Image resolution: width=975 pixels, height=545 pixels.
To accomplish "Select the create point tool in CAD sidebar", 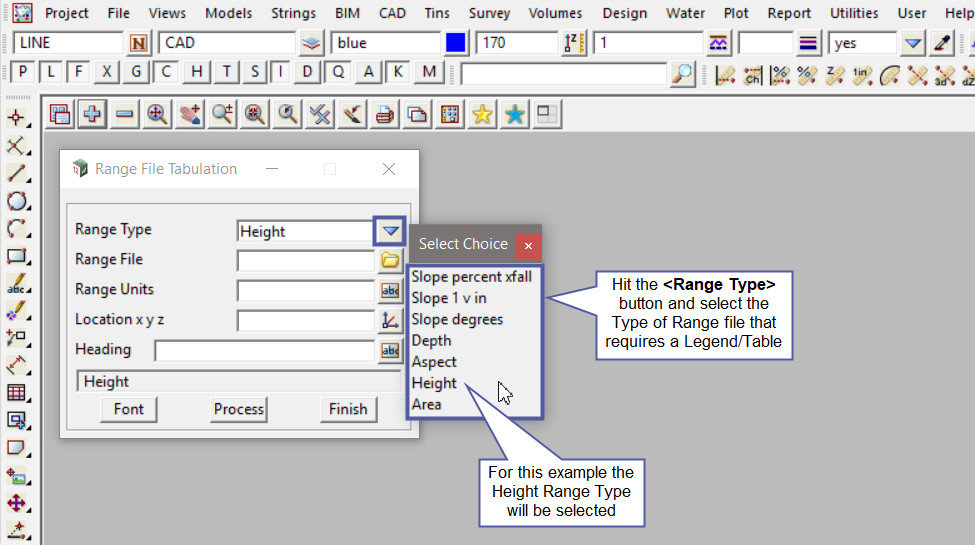I will [17, 118].
